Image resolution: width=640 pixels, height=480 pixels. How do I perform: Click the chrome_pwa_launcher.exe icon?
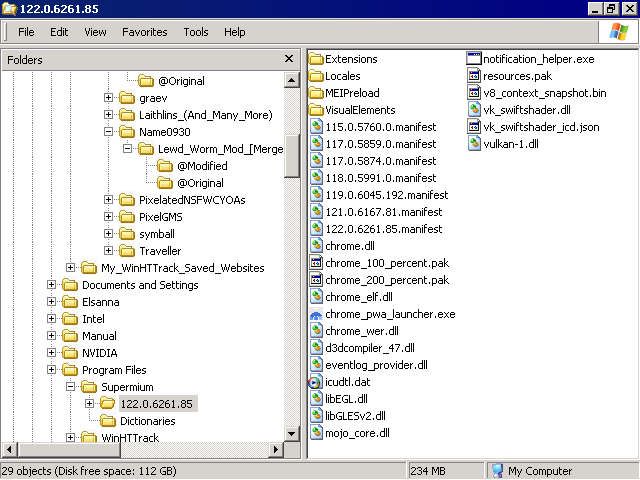pyautogui.click(x=316, y=314)
